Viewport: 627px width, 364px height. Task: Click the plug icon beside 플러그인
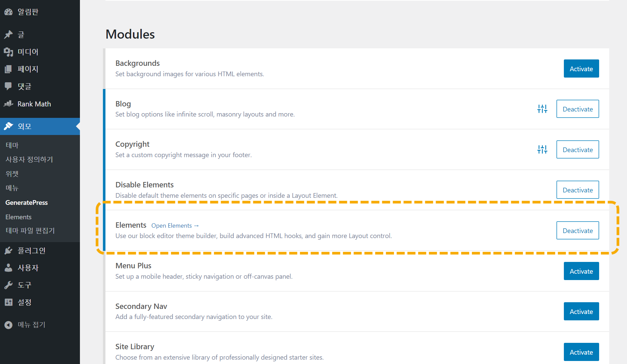click(x=8, y=251)
